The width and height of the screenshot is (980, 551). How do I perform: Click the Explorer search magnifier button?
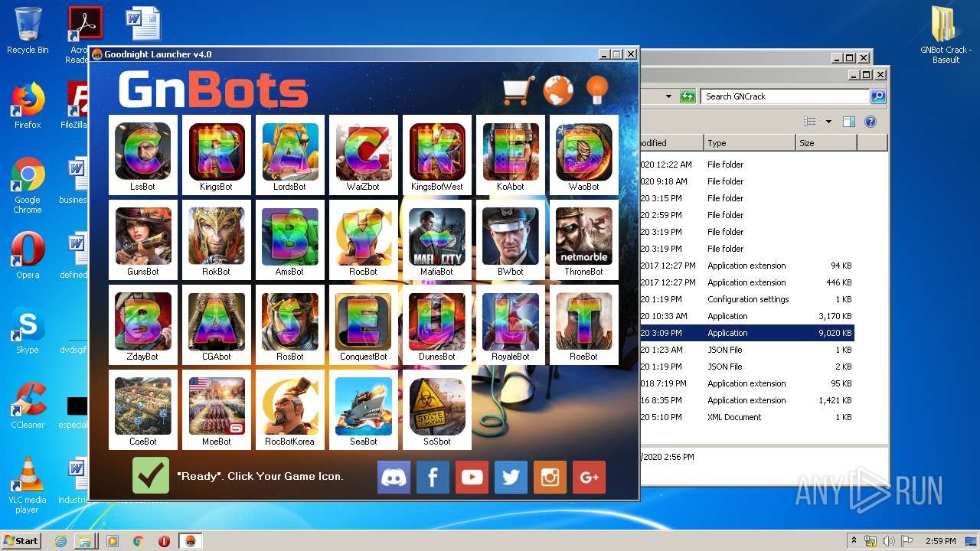click(878, 96)
